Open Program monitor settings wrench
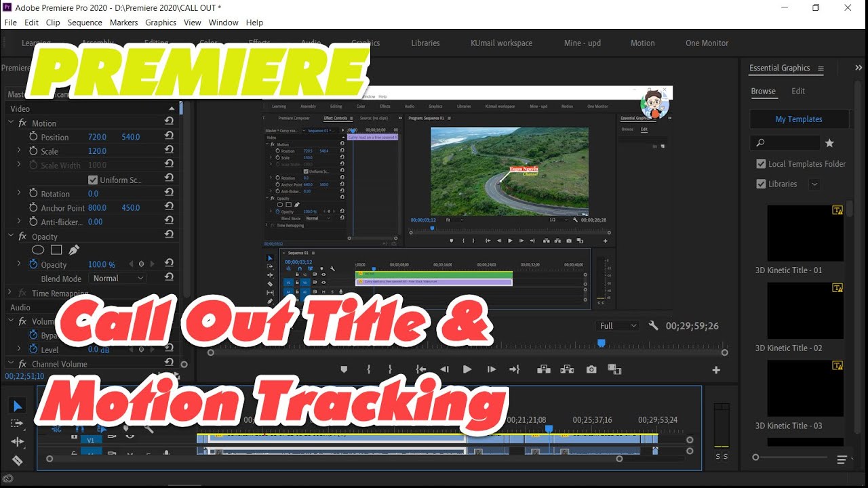Screen dimensions: 868x488 coord(653,325)
